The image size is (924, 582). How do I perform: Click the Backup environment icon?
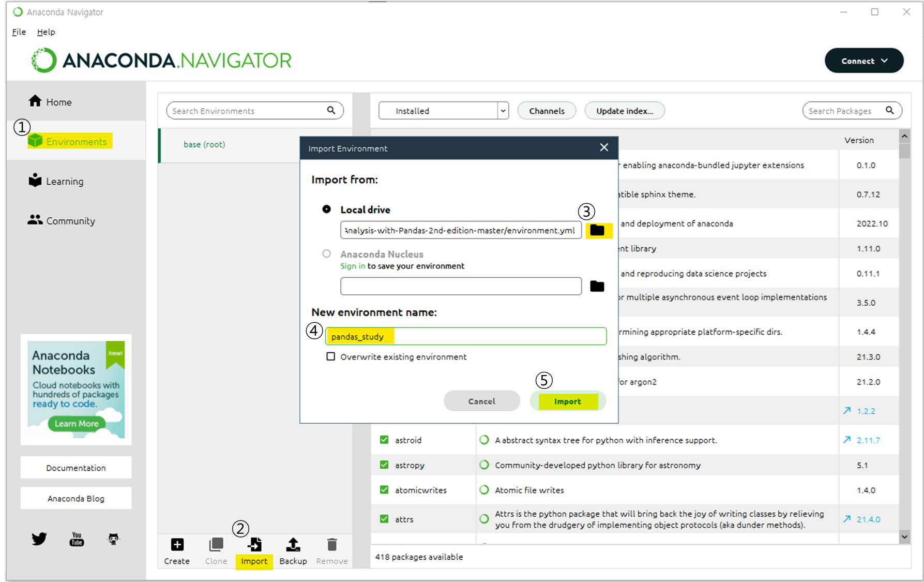(293, 545)
